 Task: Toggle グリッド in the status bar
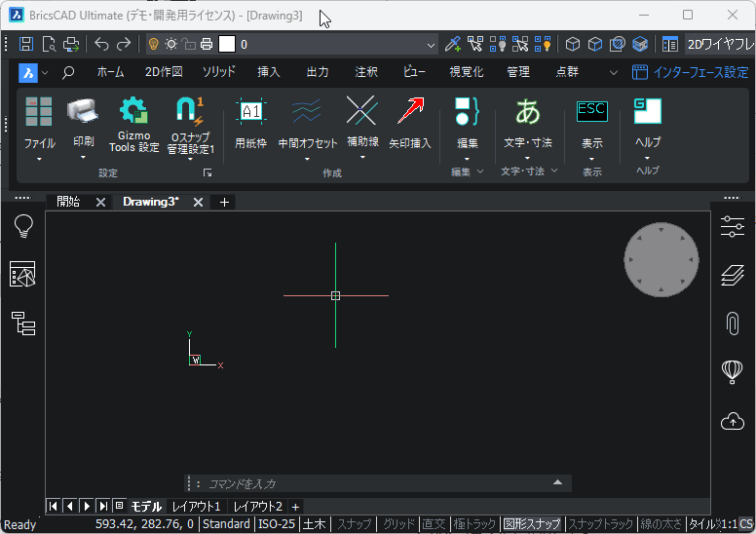397,524
